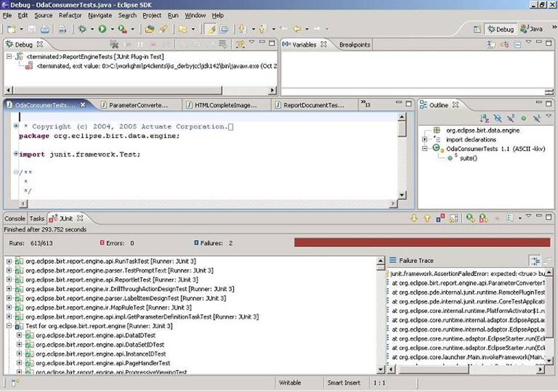Select the ReportDocumentTes... editor tab
The image size is (558, 392).
(x=313, y=105)
